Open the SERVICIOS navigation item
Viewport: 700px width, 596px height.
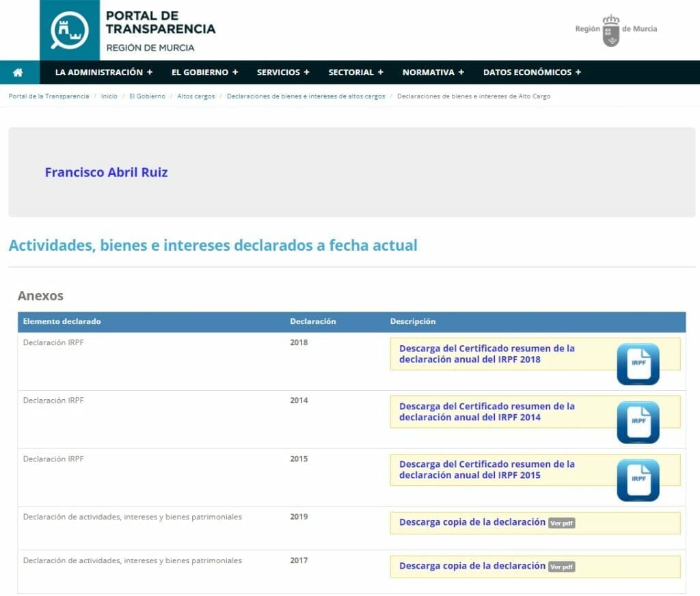[283, 72]
